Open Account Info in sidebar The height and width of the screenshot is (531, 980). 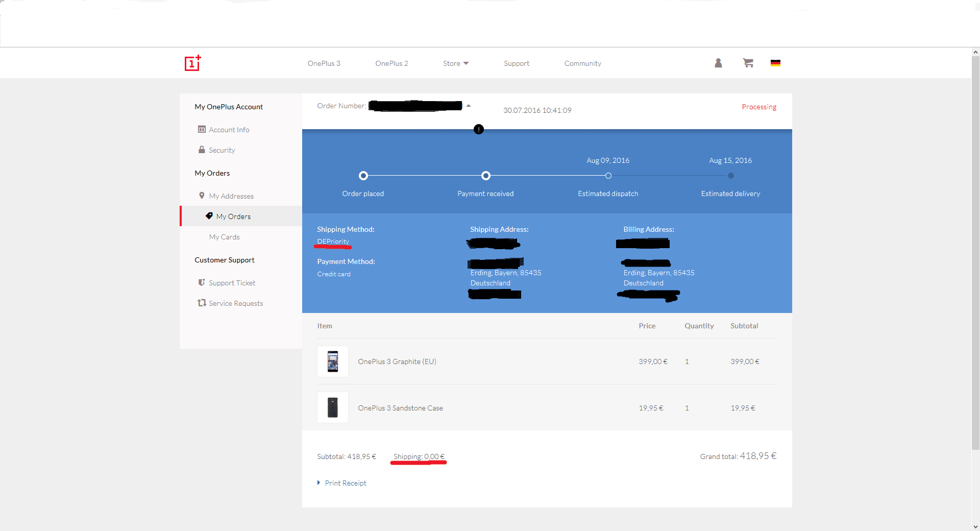tap(229, 130)
